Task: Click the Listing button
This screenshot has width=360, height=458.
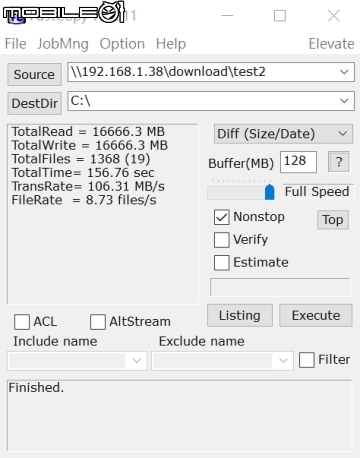Action: (x=240, y=315)
